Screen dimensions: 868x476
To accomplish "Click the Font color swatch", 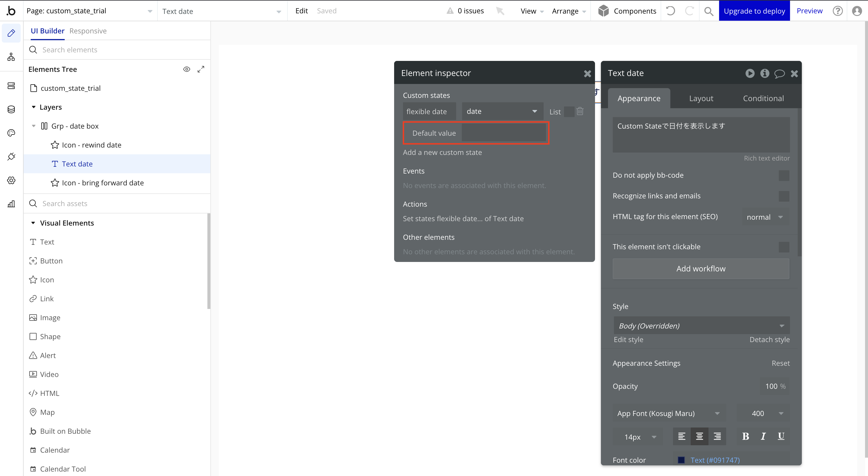I will pyautogui.click(x=681, y=460).
